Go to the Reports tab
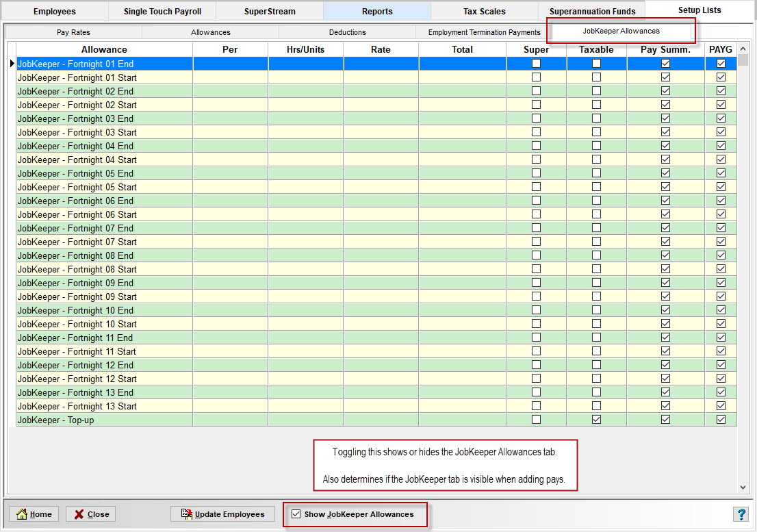This screenshot has height=532, width=757. [x=377, y=11]
